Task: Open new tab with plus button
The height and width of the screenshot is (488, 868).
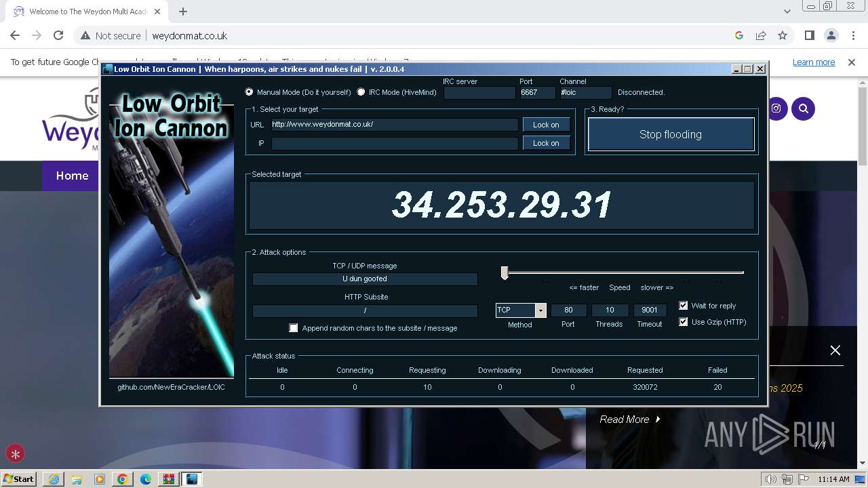Action: (x=183, y=12)
